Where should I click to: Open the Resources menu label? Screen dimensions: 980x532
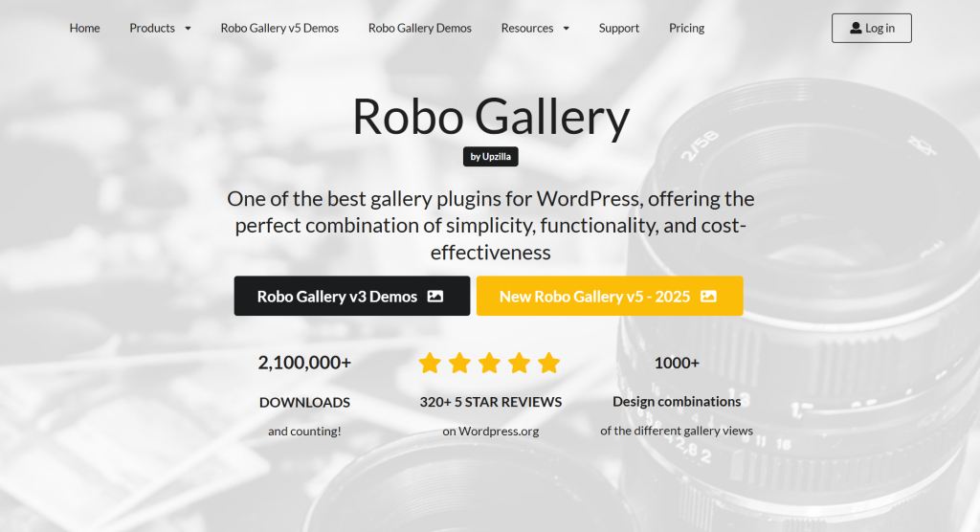[x=527, y=28]
